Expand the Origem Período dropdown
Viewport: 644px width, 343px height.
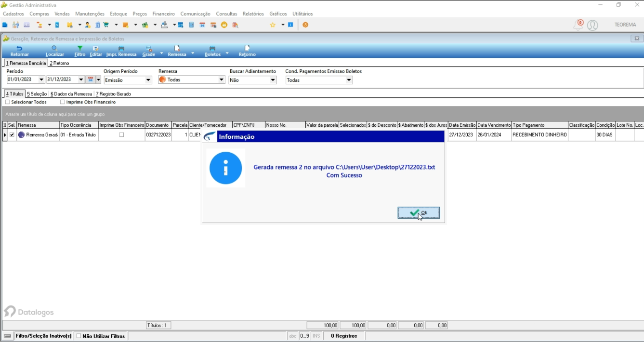(148, 80)
